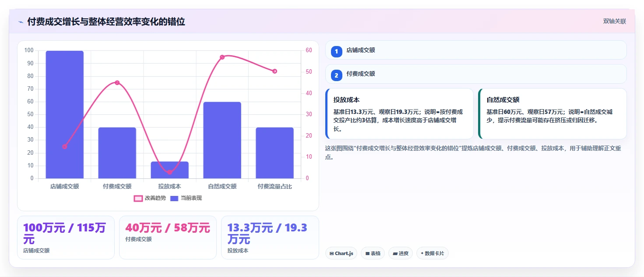Click the number 2 badge icon
The image size is (644, 277).
(336, 75)
